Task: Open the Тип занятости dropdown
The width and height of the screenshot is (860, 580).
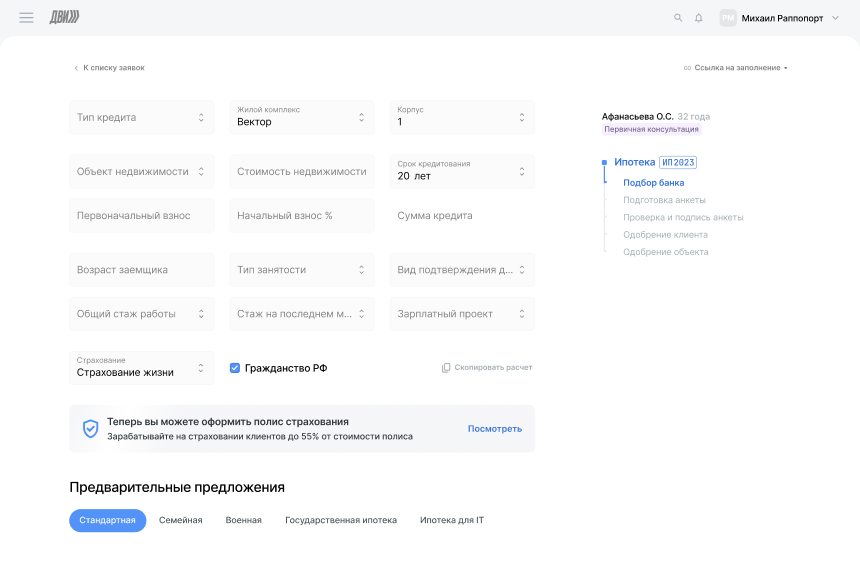Action: [302, 269]
